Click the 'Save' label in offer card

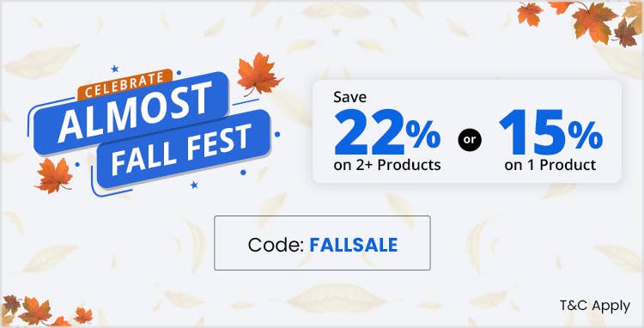349,97
